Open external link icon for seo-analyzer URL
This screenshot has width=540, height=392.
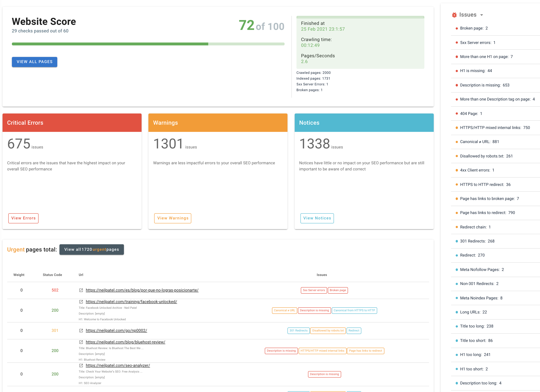81,365
